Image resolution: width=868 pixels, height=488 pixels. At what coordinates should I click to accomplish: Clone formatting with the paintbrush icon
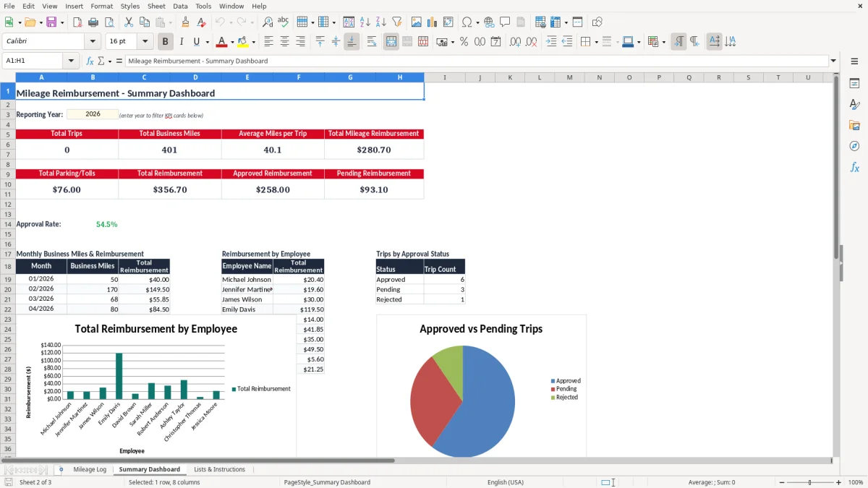click(x=186, y=22)
